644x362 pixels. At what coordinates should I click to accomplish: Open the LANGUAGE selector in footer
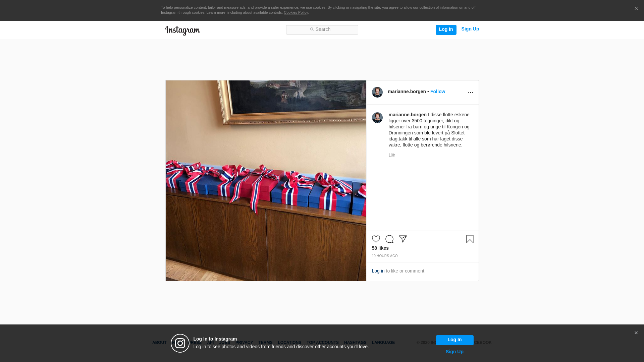(x=383, y=343)
